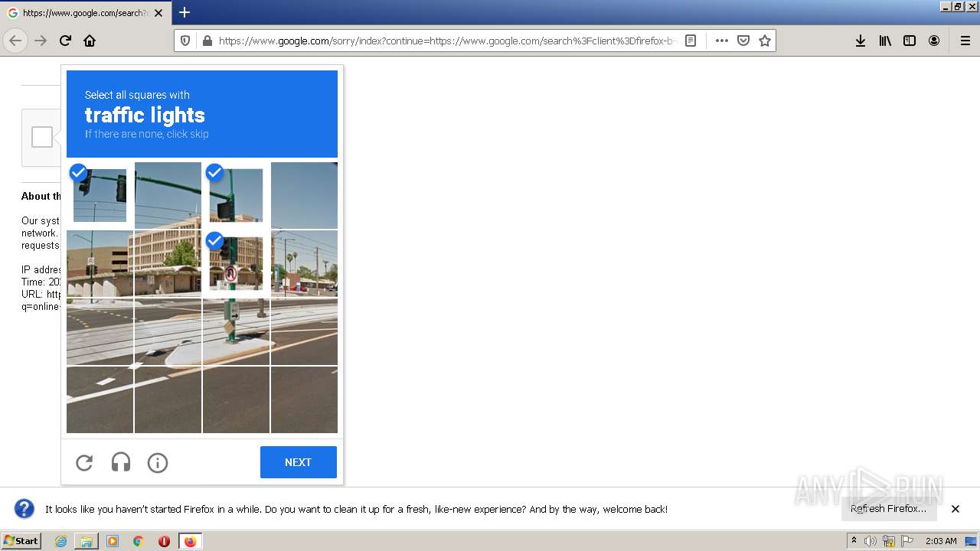Open the Firefox account icon
This screenshot has width=980, height=551.
coord(934,41)
